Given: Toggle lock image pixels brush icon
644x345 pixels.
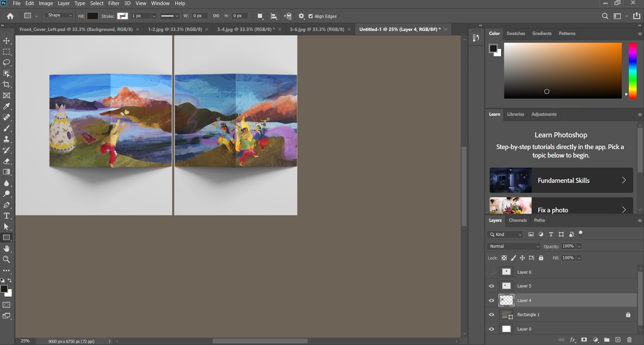Looking at the screenshot, I should [513, 258].
